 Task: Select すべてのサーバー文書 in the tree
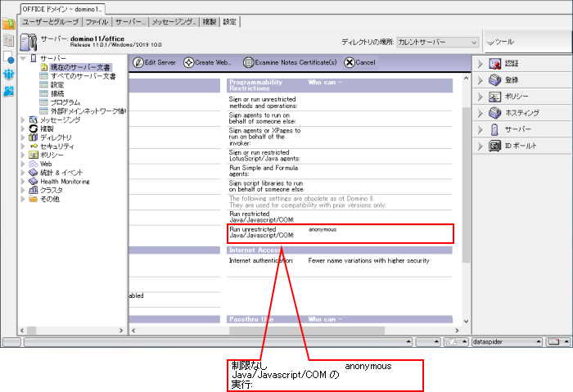tap(83, 76)
